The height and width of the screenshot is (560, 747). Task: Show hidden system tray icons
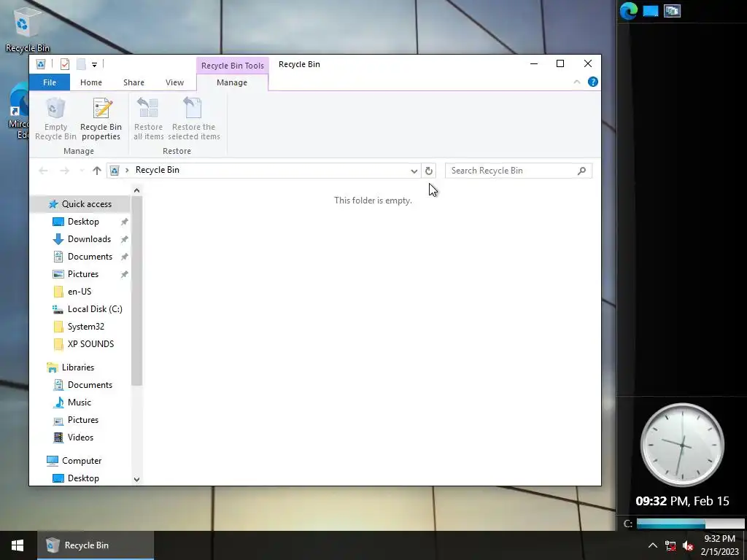pos(653,545)
